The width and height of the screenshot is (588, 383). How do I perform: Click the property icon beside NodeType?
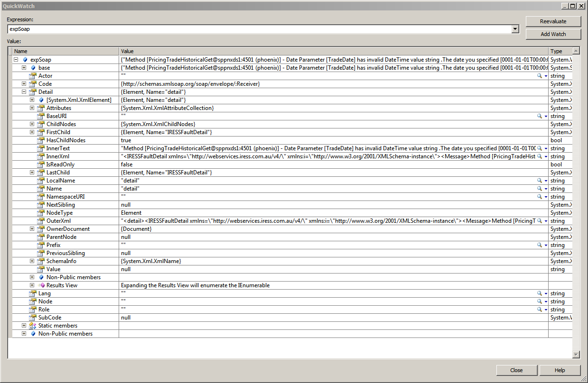41,213
